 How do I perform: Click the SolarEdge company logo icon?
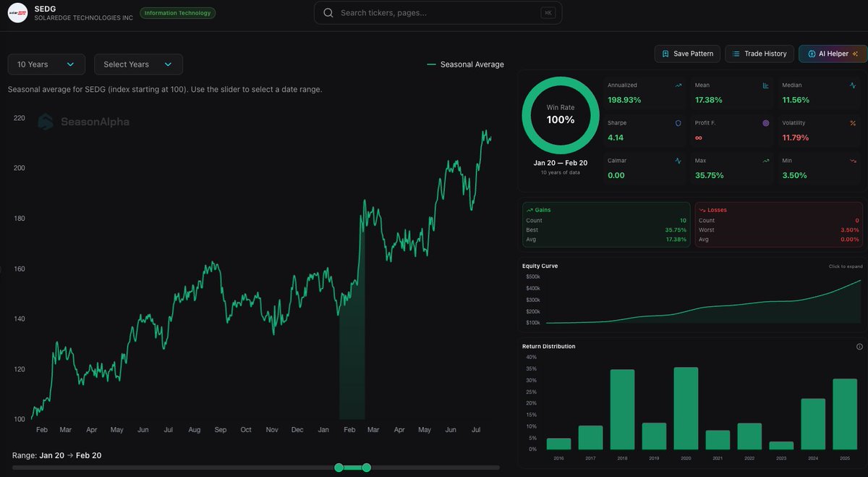[x=17, y=13]
